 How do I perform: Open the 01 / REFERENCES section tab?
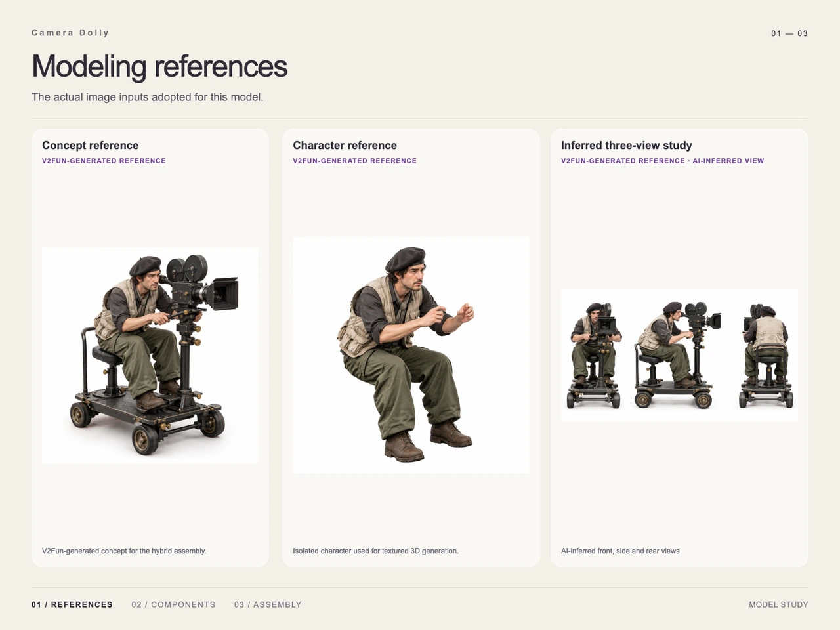[x=72, y=604]
